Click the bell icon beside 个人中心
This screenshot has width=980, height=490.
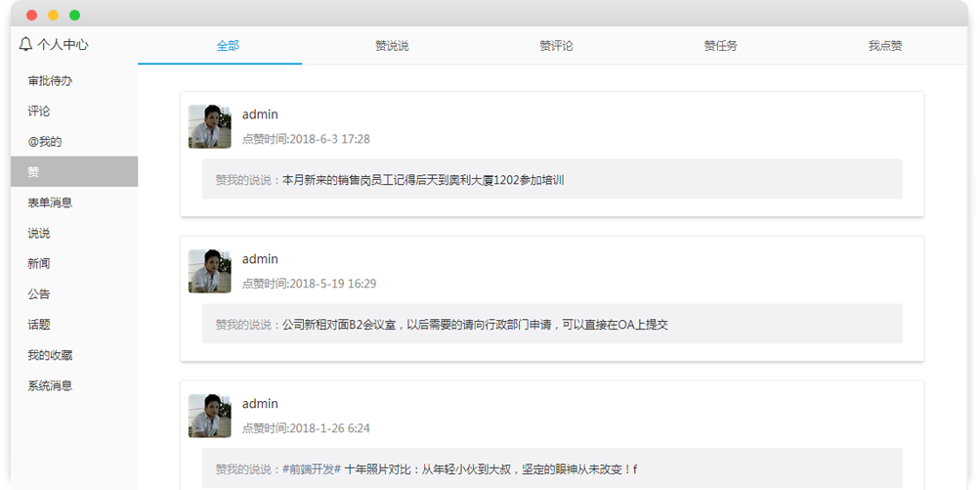tap(25, 45)
